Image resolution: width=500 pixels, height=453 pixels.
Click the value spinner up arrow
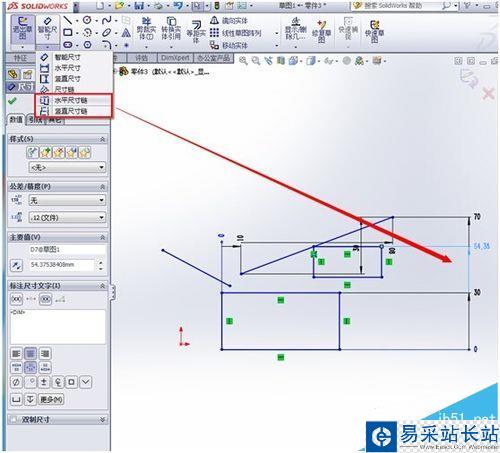[x=101, y=262]
